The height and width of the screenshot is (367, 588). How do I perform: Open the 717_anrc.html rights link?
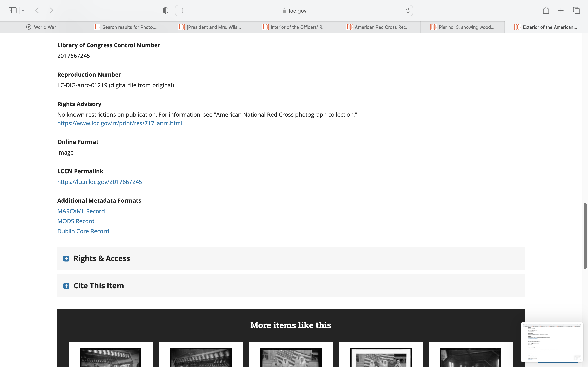[x=120, y=123]
